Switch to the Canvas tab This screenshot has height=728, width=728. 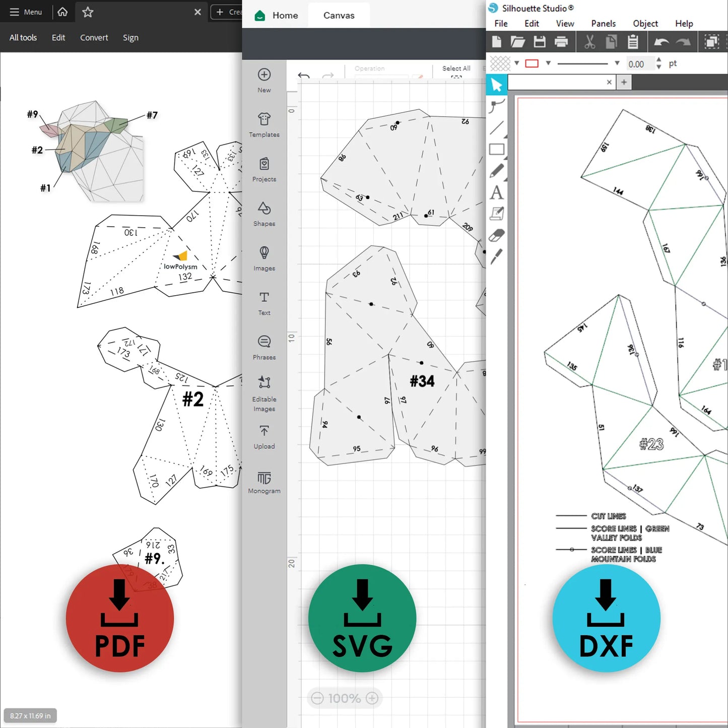tap(339, 16)
